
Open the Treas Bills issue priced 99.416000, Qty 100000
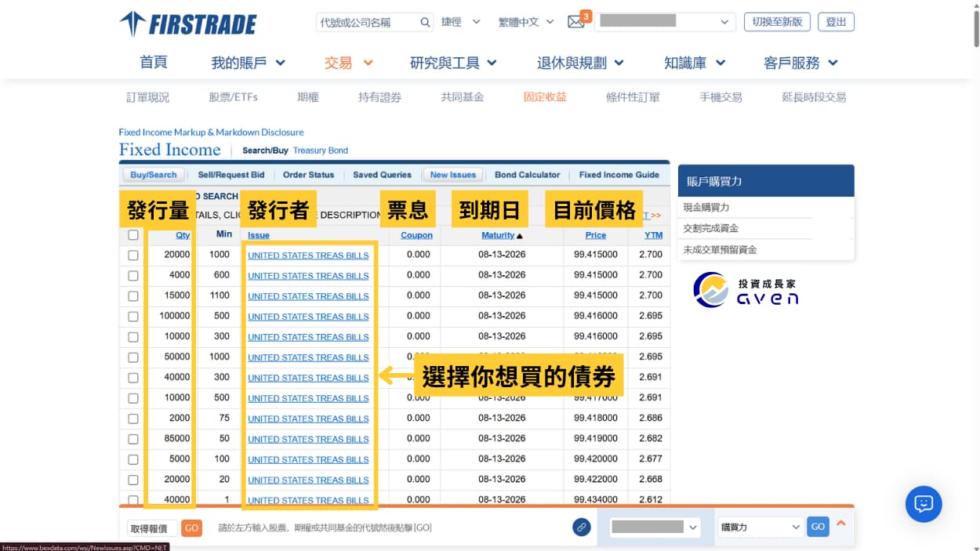click(x=308, y=317)
